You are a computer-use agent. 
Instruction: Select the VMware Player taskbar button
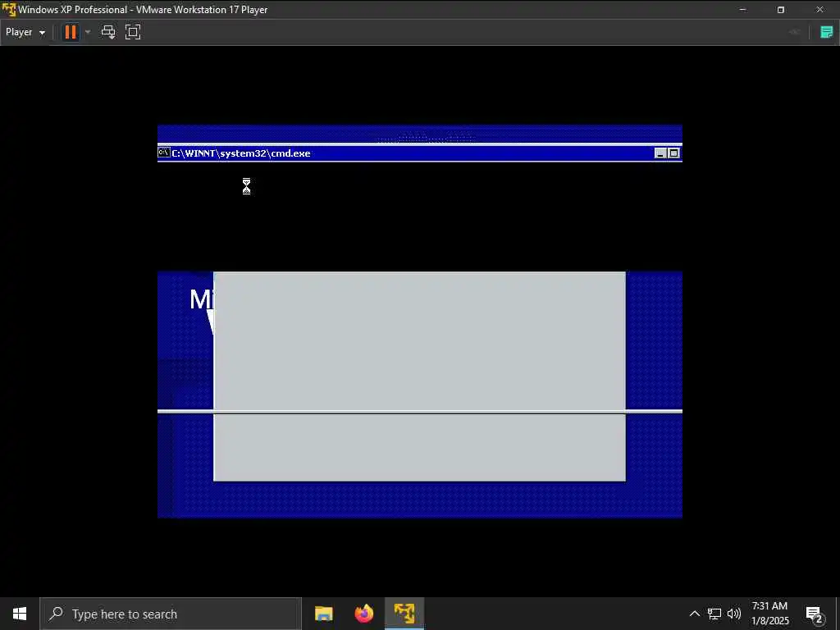click(404, 614)
